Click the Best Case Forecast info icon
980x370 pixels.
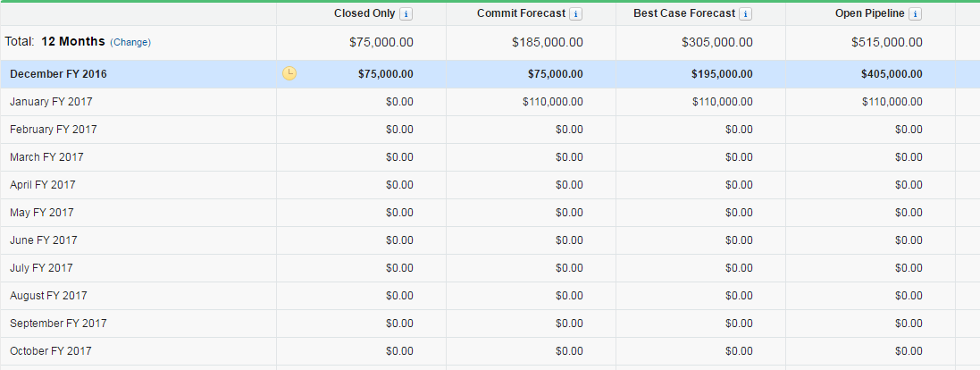click(745, 14)
